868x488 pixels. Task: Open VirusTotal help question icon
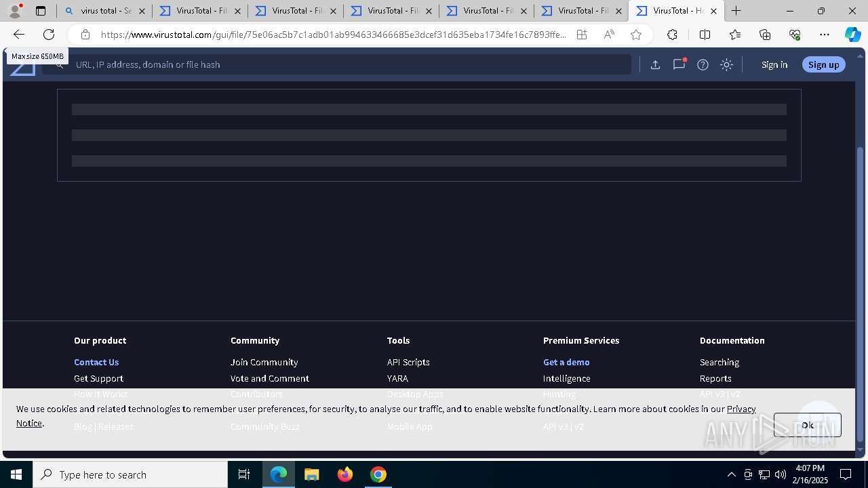(x=703, y=64)
